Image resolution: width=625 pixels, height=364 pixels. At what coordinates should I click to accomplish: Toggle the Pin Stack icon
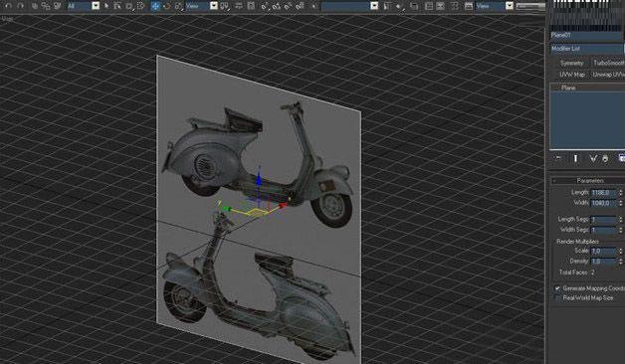click(558, 158)
